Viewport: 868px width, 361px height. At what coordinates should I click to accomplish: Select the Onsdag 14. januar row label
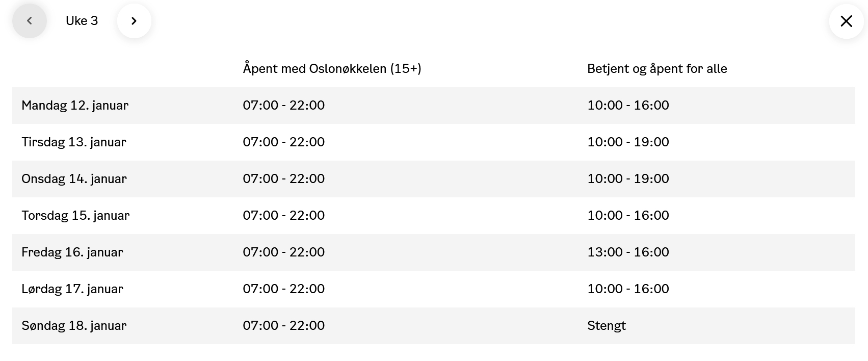click(74, 179)
